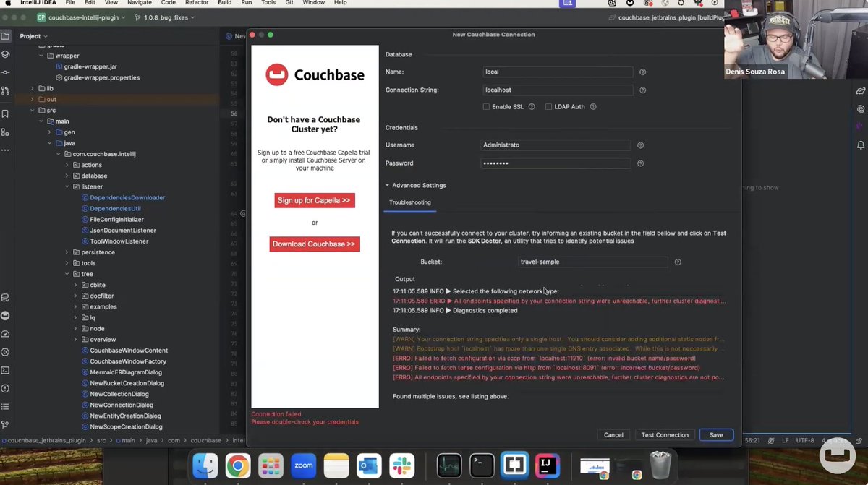The width and height of the screenshot is (868, 485).
Task: Click Sign up for Capella button
Action: pos(315,200)
